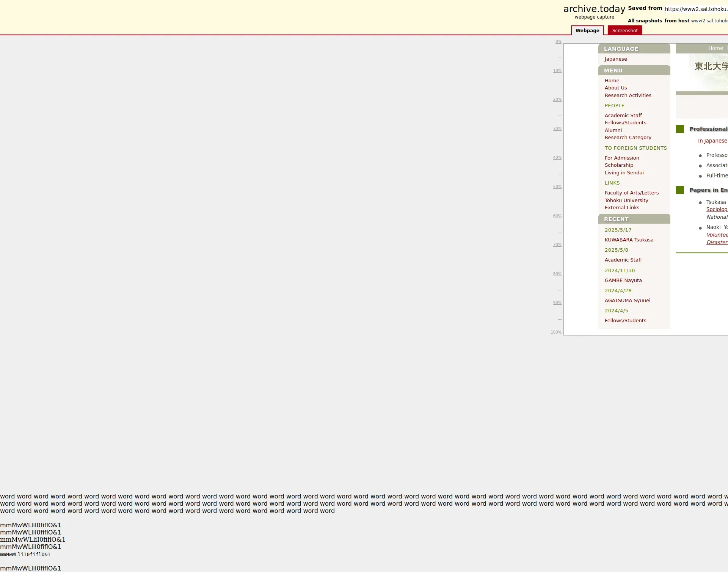The height and width of the screenshot is (572, 728).
Task: Click Faculty of Arts/Letters link
Action: [x=631, y=193]
